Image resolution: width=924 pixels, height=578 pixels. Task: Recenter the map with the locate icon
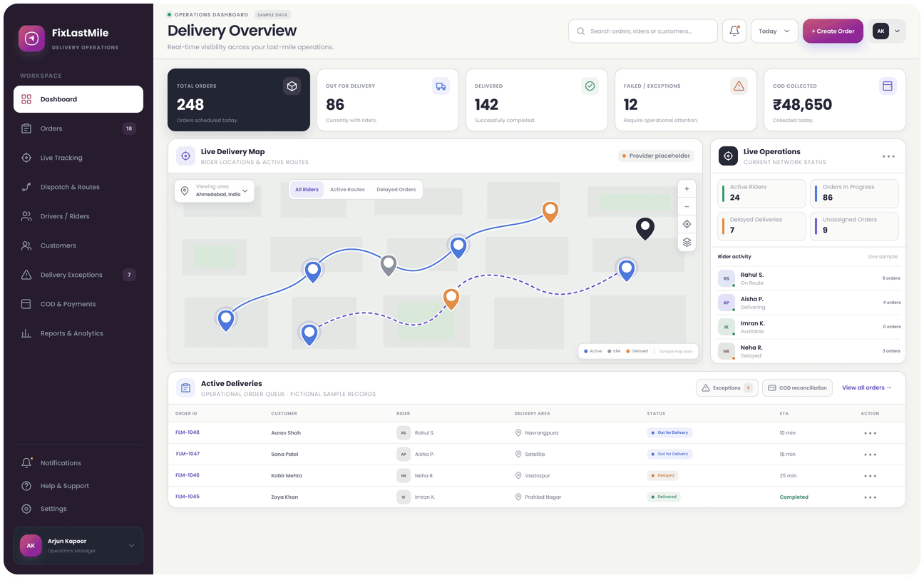687,224
